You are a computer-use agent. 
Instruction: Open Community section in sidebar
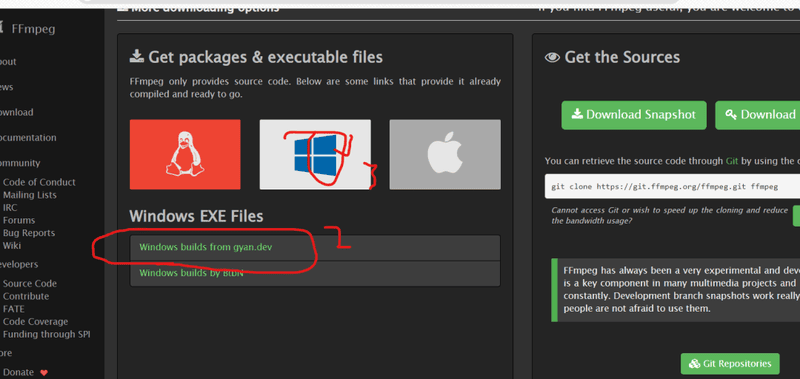point(20,163)
